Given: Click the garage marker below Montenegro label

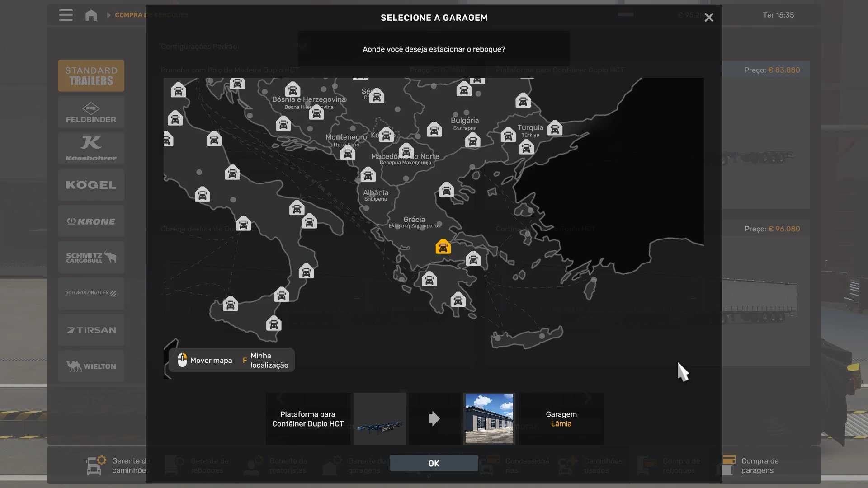Looking at the screenshot, I should pos(348,153).
